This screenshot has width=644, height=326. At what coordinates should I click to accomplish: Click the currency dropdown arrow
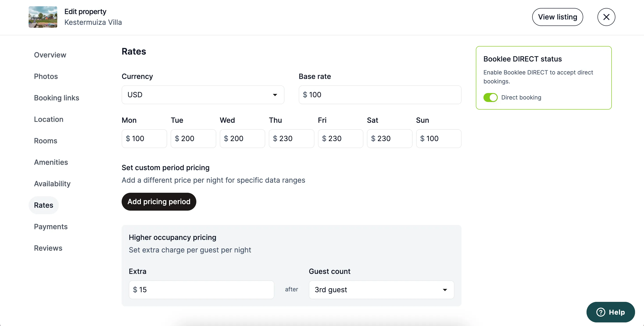point(275,95)
